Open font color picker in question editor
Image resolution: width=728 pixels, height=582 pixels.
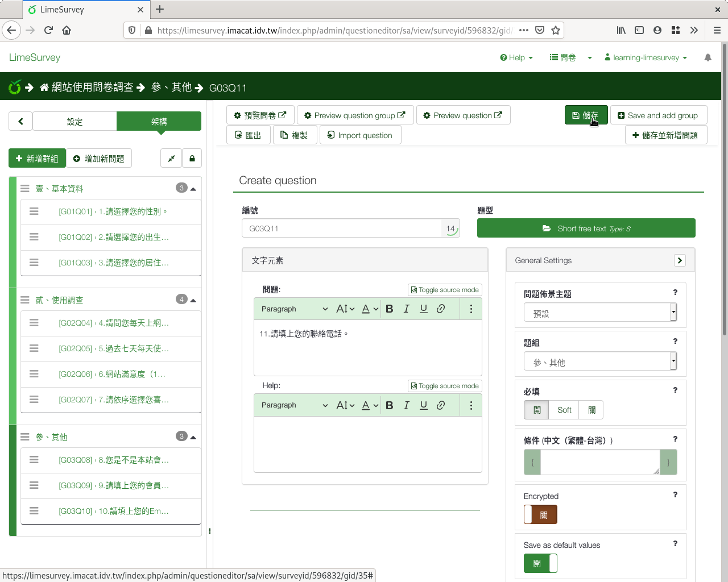pos(370,309)
